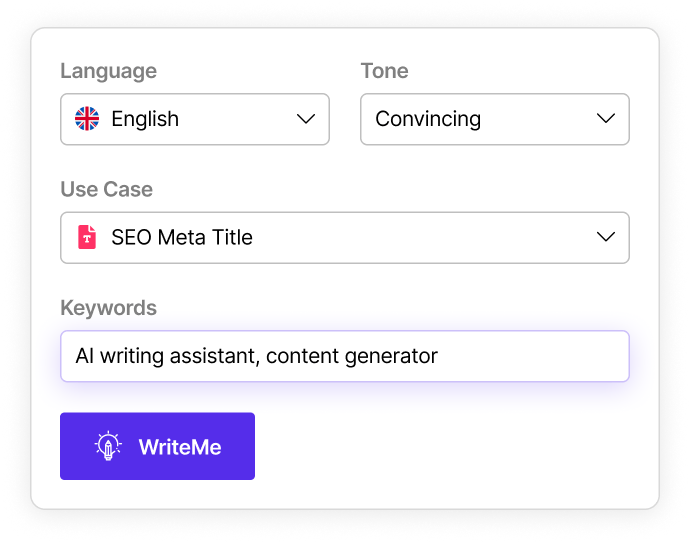The height and width of the screenshot is (543, 690).
Task: Click the lightbulb icon on WriteMe
Action: click(108, 446)
